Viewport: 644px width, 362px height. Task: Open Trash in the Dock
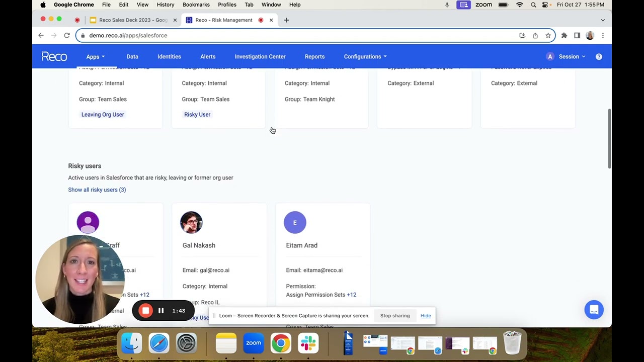pos(512,343)
